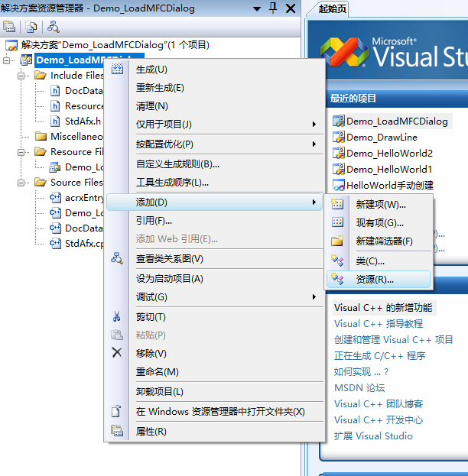The height and width of the screenshot is (476, 468).
Task: Select the Miscellaneous folder icon
Action: pos(41,136)
